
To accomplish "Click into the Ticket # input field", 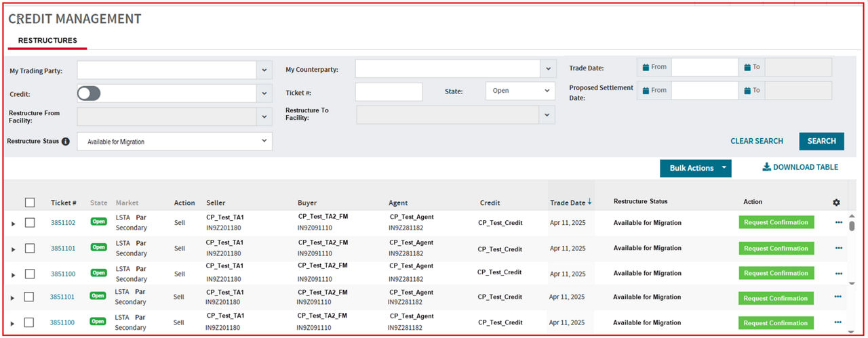I will pos(389,91).
